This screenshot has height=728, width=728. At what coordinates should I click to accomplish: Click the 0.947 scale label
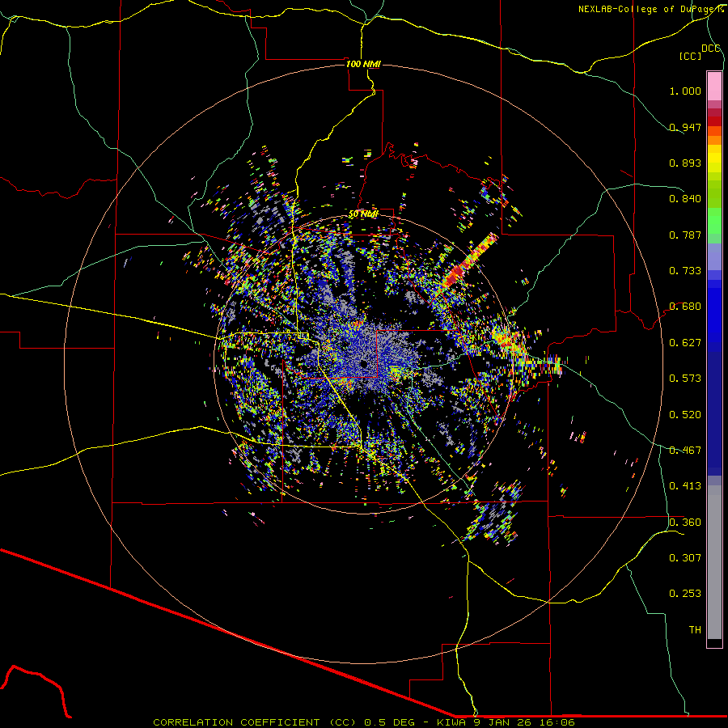pyautogui.click(x=685, y=127)
